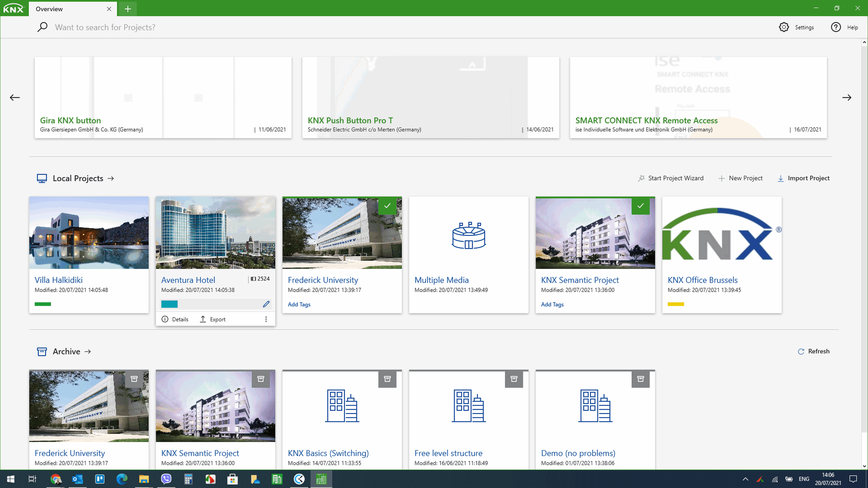
Task: Close the Overview tab
Action: (109, 9)
